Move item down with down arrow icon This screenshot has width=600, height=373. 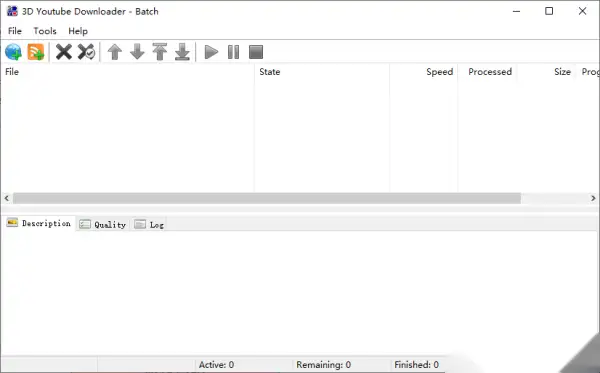tap(137, 52)
